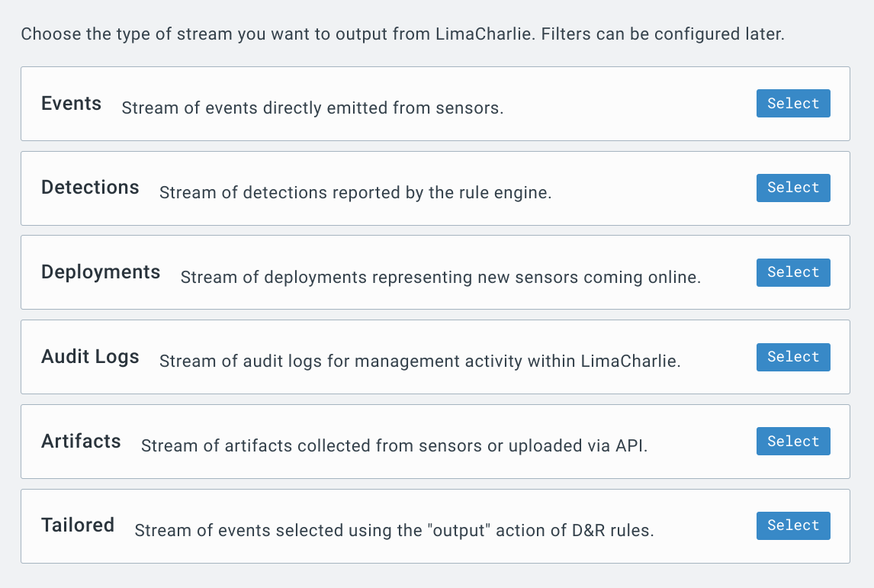Viewport: 874px width, 588px height.
Task: Click the Tailored D&R rules description
Action: (x=394, y=531)
